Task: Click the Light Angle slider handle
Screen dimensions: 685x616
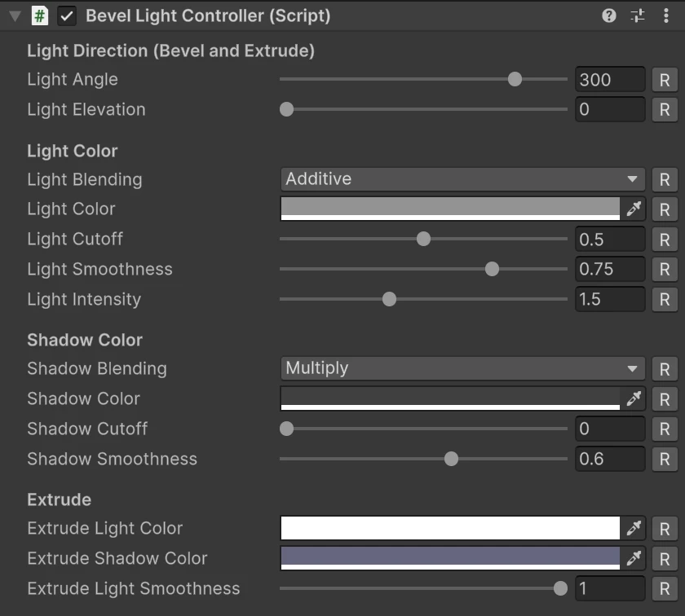Action: tap(515, 80)
